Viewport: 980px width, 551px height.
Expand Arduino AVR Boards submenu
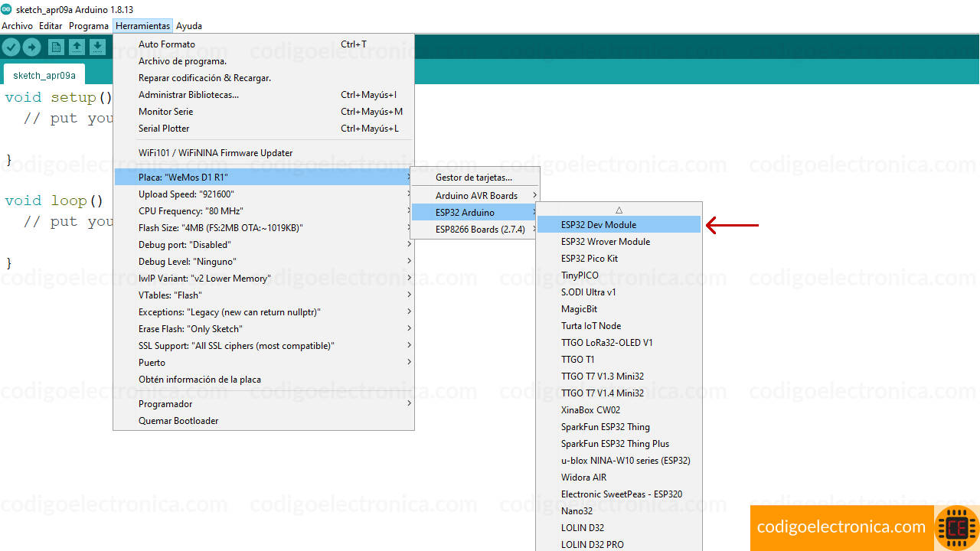pos(475,196)
